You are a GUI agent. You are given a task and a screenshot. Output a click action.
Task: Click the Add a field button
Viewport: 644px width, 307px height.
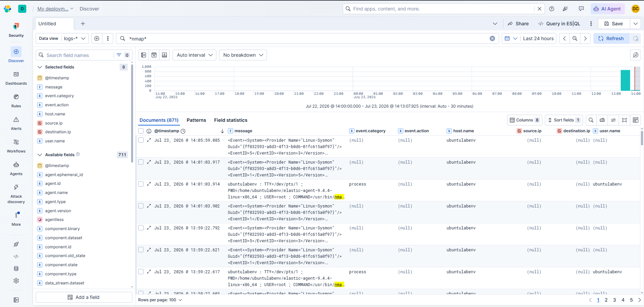click(x=84, y=297)
